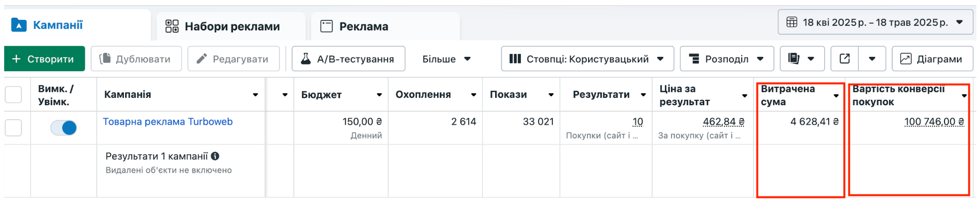Viewport: 980px width, 201px height.
Task: Click the calendar icon in date range
Action: point(792,23)
